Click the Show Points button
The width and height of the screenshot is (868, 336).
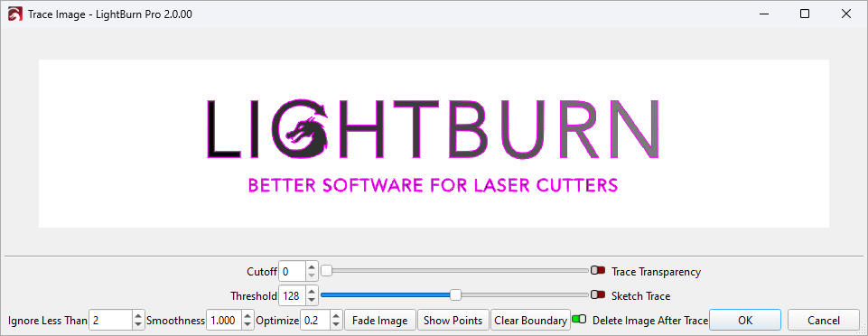coord(453,321)
